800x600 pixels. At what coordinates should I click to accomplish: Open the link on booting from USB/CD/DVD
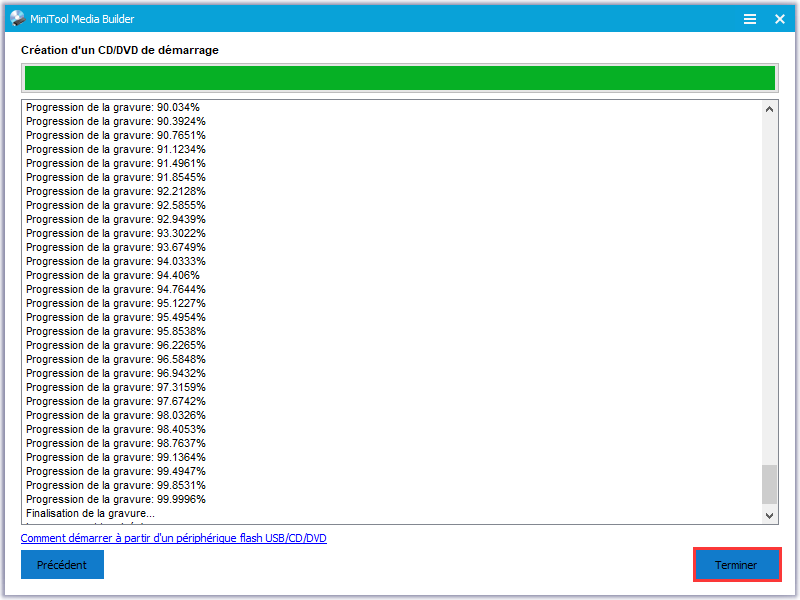coord(173,538)
